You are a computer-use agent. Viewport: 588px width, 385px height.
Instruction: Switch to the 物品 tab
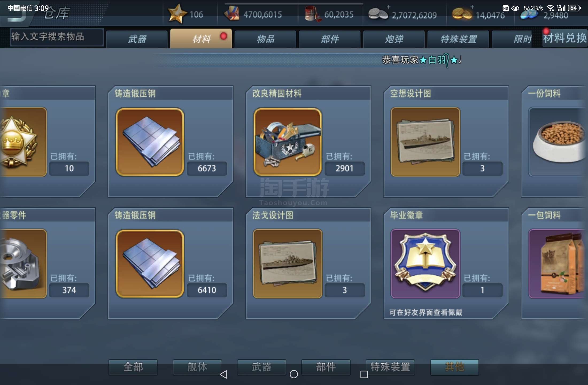265,39
